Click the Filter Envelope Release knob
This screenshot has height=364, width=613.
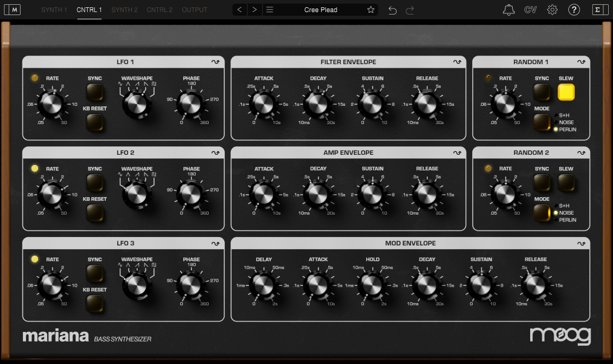tap(427, 104)
